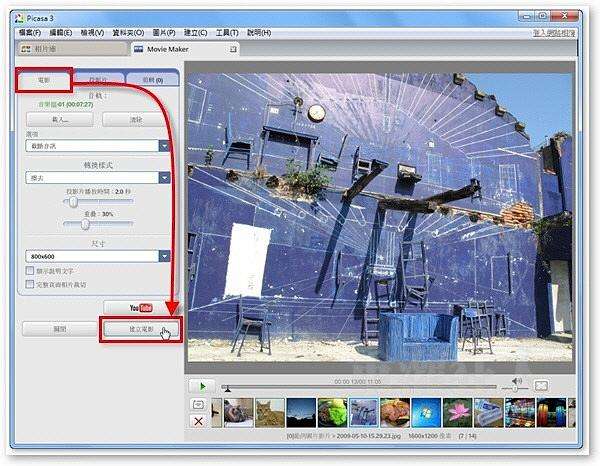Viewport: 600px width, 466px height.
Task: Switch preview to full screen icon
Action: tap(541, 386)
